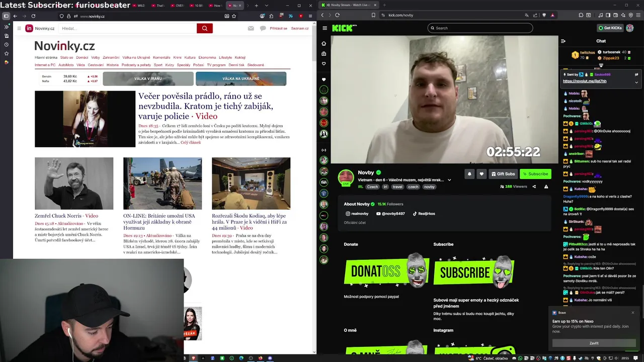Open the Realjirkos TikTok link
Screen dimensions: 644x362
point(424,214)
